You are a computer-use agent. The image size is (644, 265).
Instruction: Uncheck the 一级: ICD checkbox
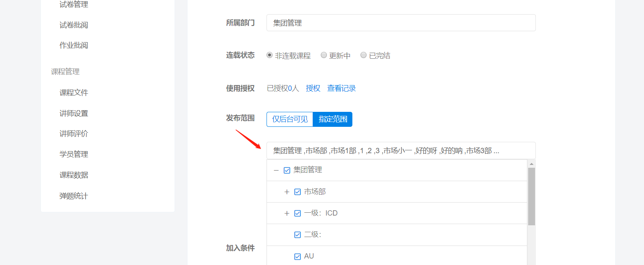298,213
